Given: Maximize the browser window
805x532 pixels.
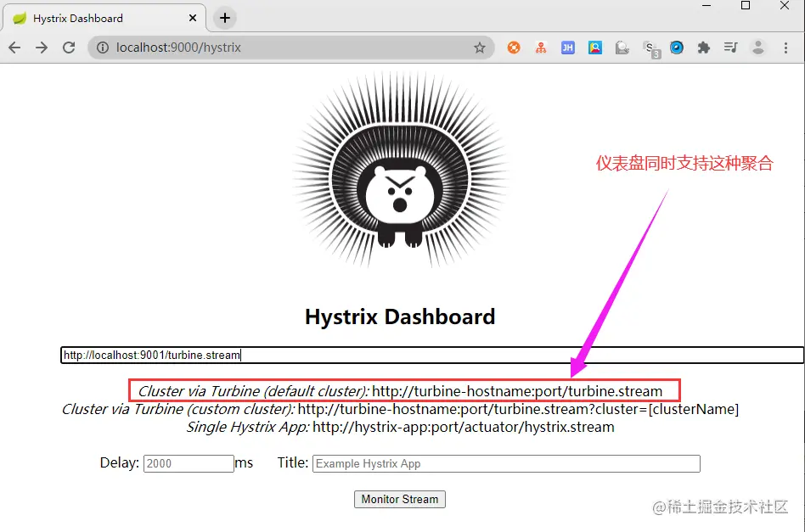Looking at the screenshot, I should coord(746,6).
